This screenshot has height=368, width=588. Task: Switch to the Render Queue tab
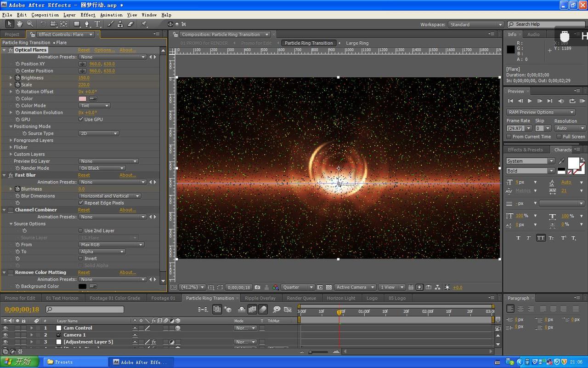pos(301,298)
